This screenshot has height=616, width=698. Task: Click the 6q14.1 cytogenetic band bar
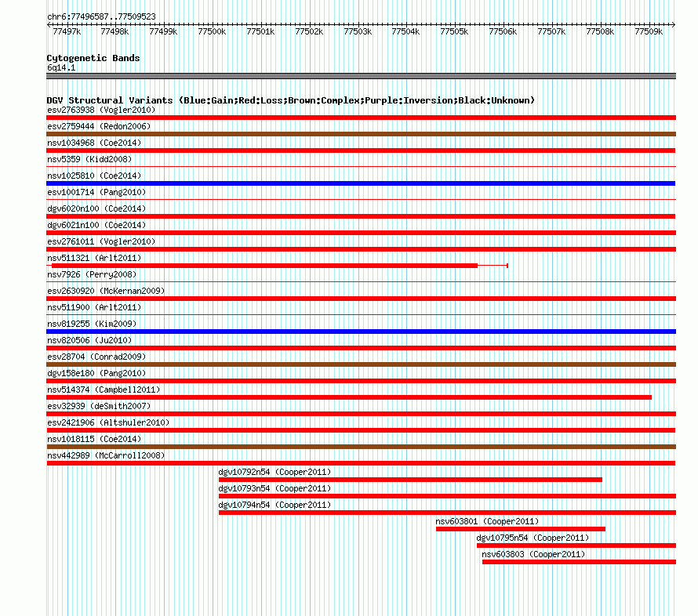click(x=361, y=76)
